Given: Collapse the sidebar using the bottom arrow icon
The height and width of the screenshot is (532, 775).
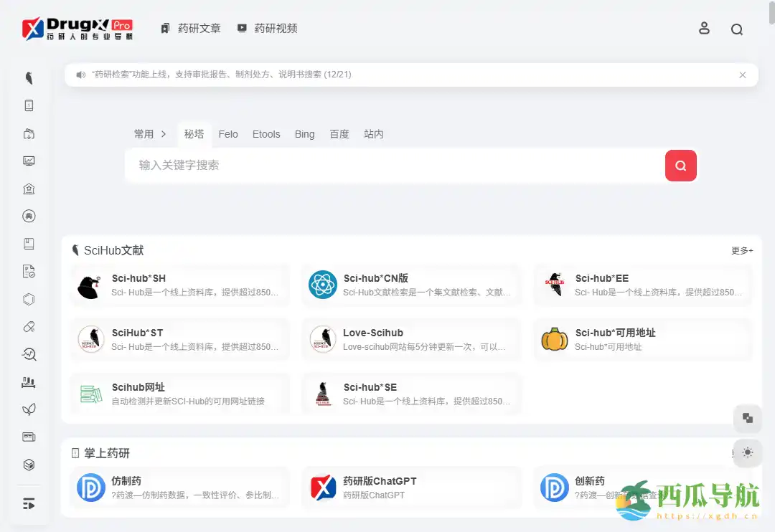Looking at the screenshot, I should coord(29,503).
